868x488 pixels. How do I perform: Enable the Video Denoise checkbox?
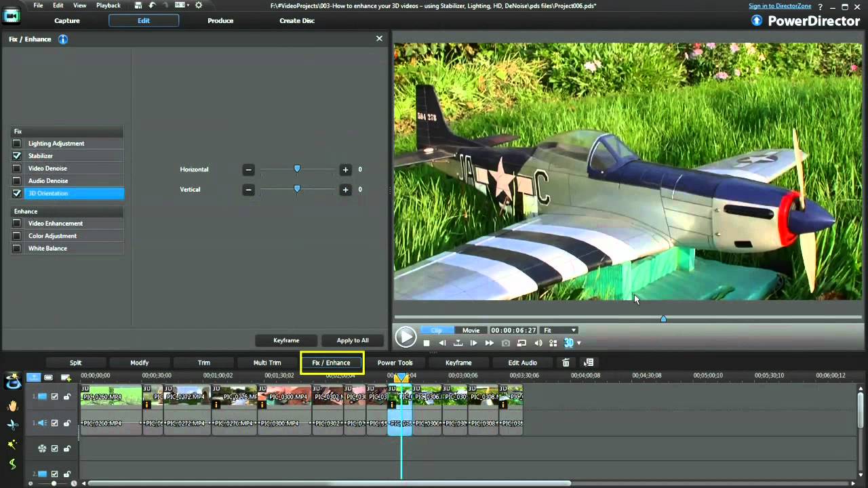pos(17,168)
